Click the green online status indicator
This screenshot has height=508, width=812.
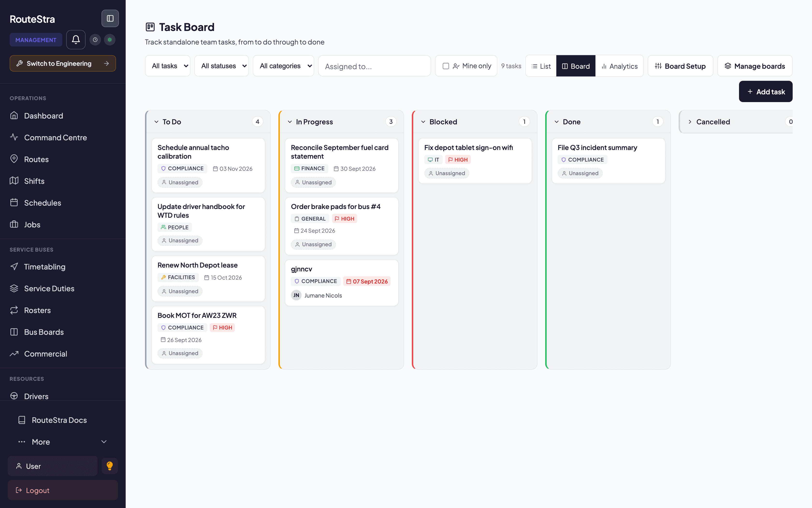(110, 40)
